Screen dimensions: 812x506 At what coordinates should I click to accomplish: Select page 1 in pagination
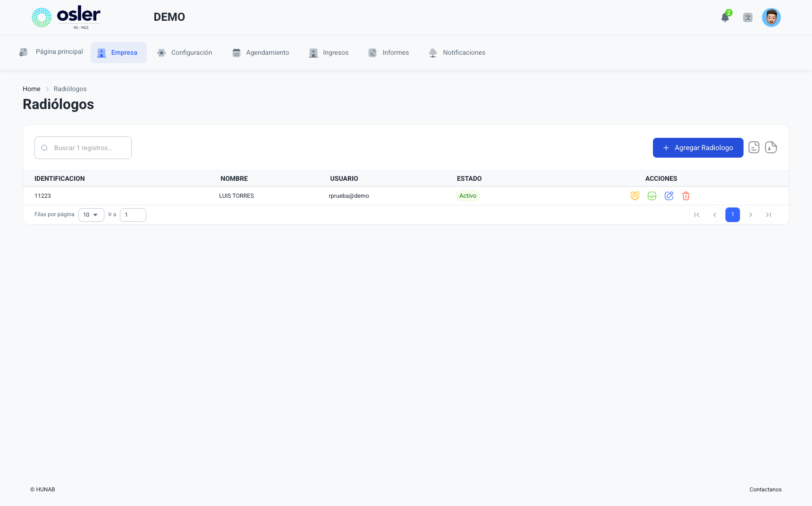click(x=733, y=215)
